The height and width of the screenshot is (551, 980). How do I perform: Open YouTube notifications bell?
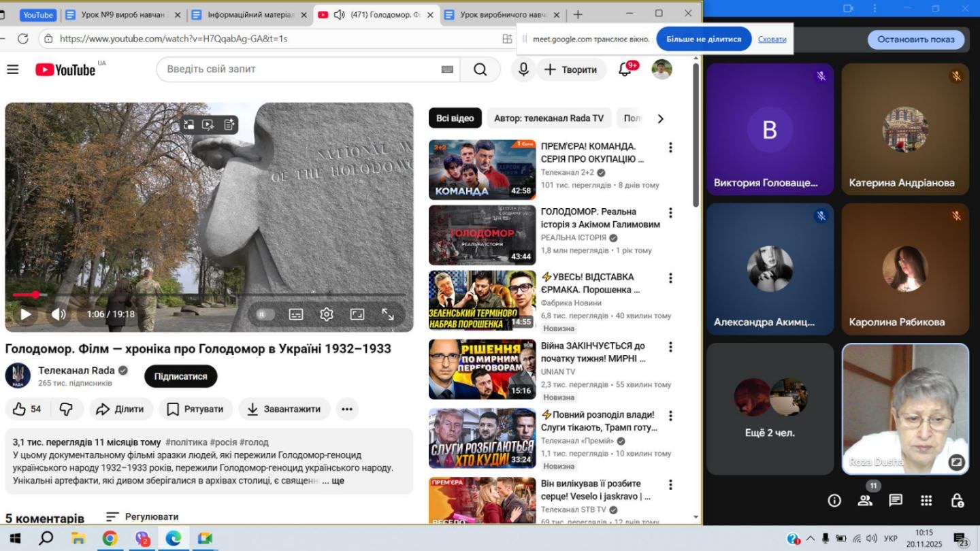click(x=625, y=69)
